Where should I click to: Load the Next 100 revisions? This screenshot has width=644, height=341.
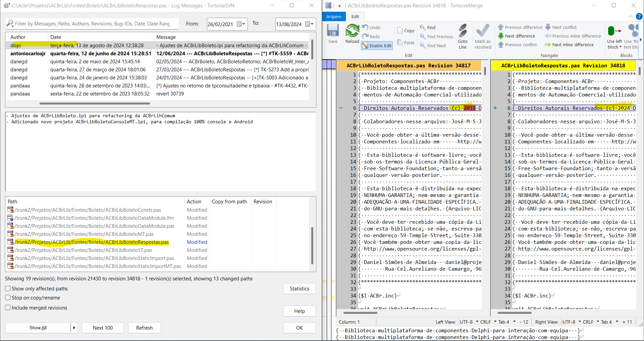[103, 328]
